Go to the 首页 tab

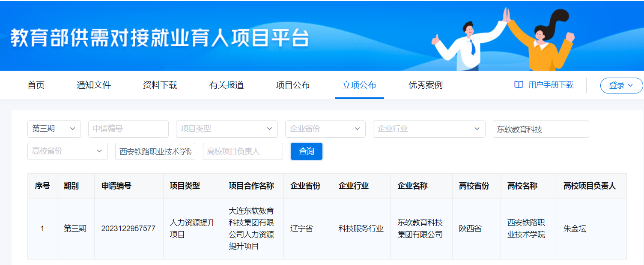(x=36, y=85)
